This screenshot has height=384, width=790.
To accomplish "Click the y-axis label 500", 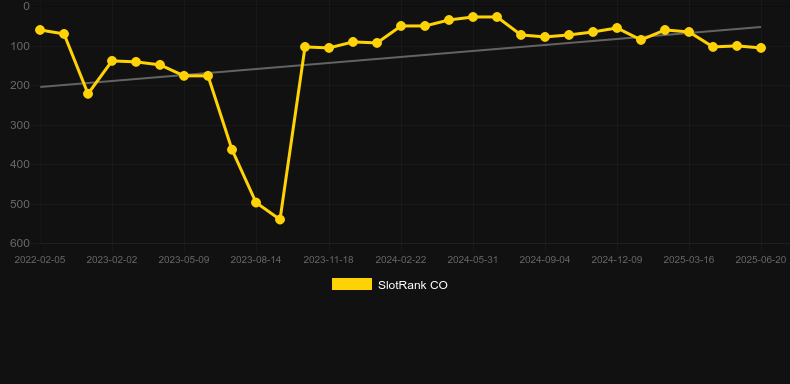I will click(x=20, y=204).
